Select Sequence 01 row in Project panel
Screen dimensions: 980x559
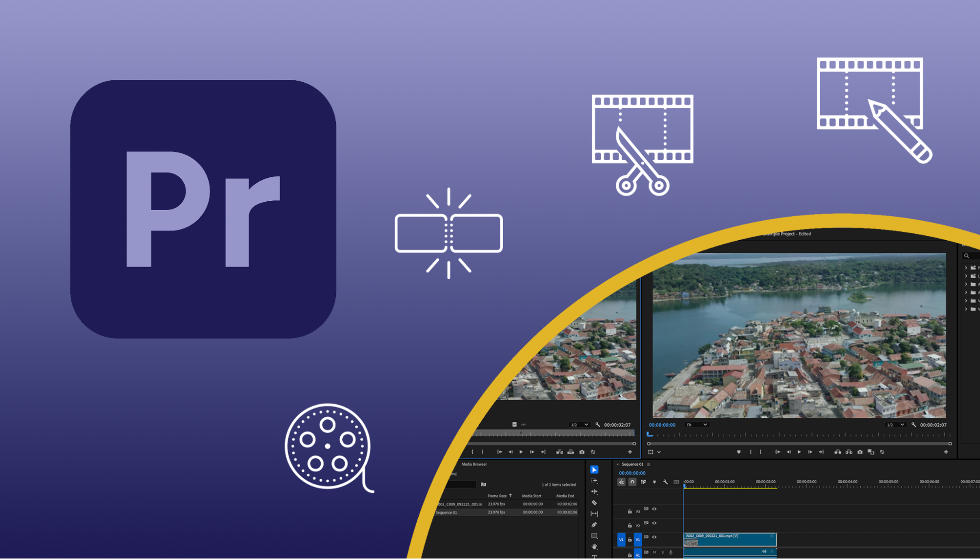tap(506, 512)
